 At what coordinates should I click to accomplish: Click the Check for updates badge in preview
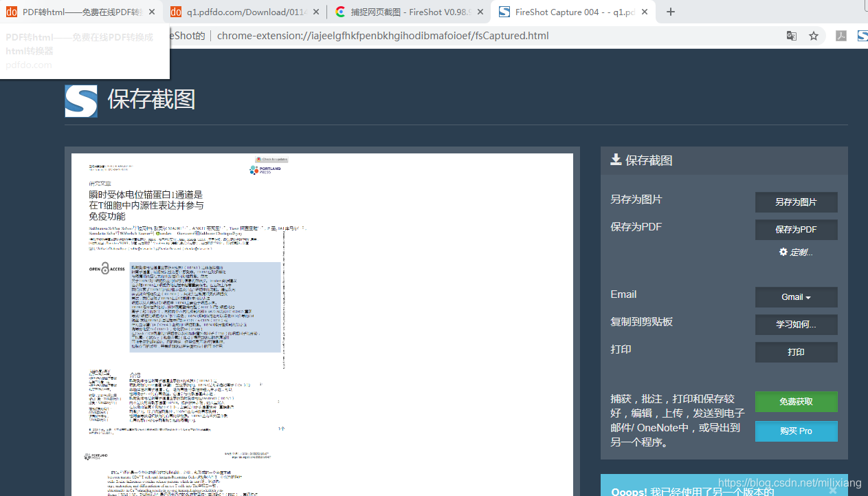tap(271, 159)
